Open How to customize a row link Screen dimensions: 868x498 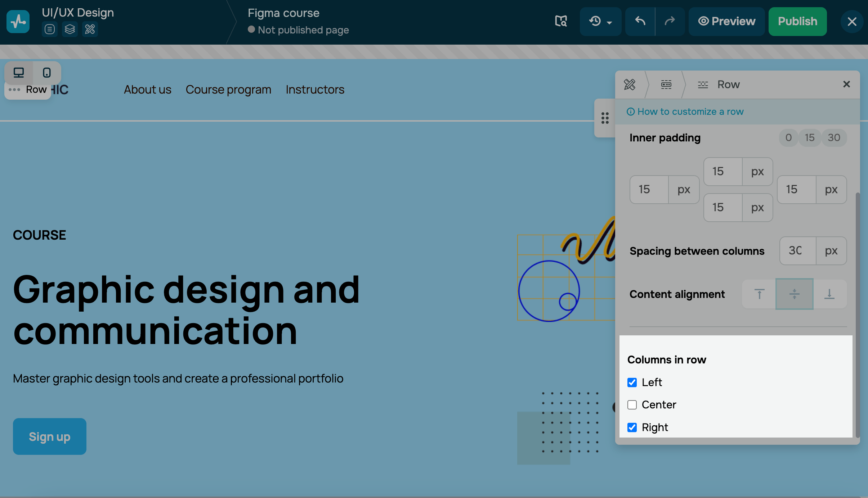point(690,112)
